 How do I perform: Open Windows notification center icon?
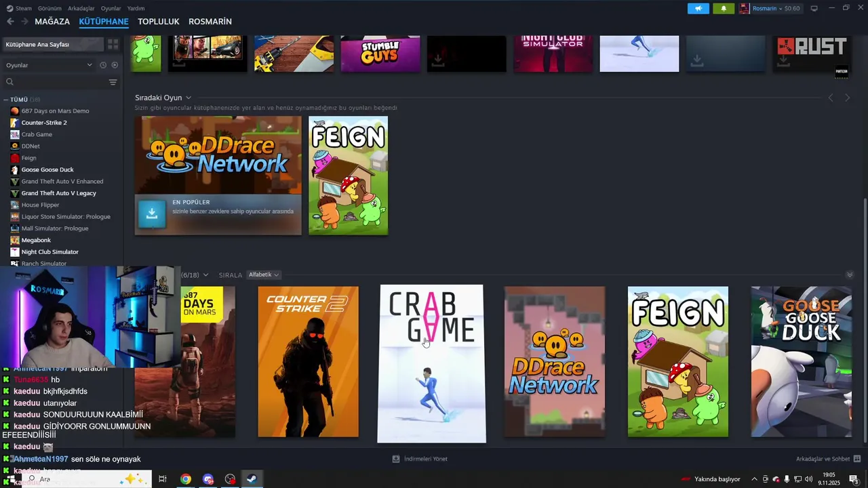pyautogui.click(x=854, y=479)
